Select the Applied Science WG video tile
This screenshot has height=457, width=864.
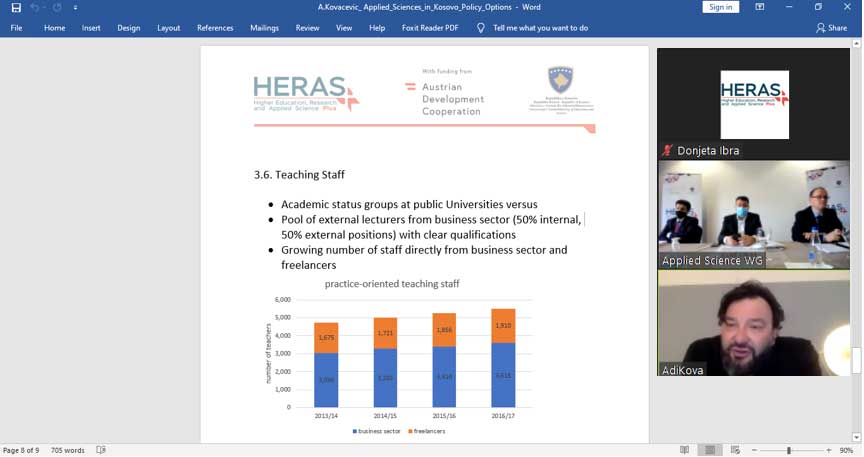pos(753,215)
